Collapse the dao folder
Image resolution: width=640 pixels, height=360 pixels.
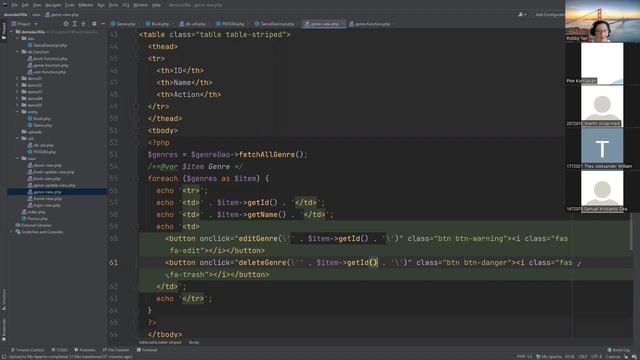click(x=18, y=38)
